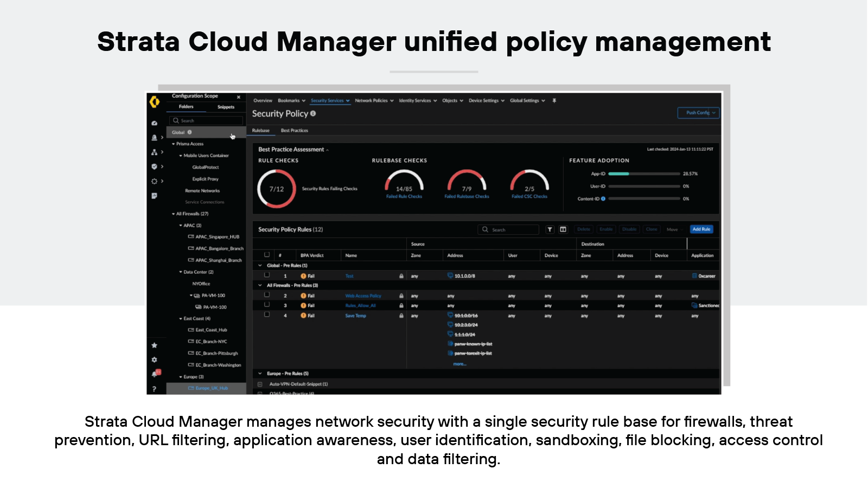This screenshot has height=488, width=868.
Task: Click the pin icon in the navigation bar
Action: [x=554, y=100]
